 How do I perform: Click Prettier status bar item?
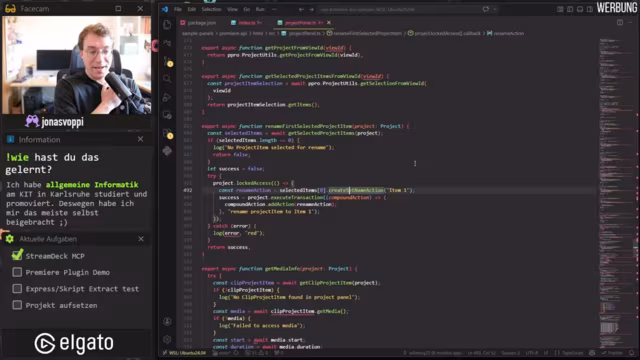[611, 353]
